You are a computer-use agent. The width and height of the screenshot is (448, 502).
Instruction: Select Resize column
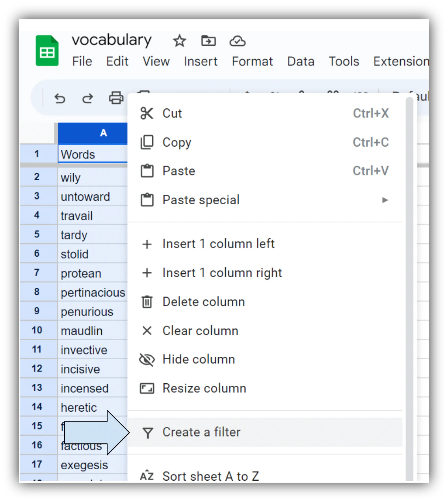[x=265, y=388]
